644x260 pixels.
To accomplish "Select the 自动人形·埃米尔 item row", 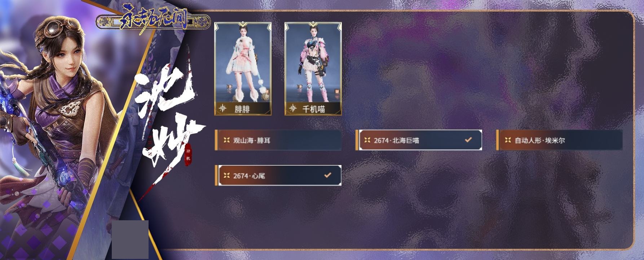I will 559,140.
